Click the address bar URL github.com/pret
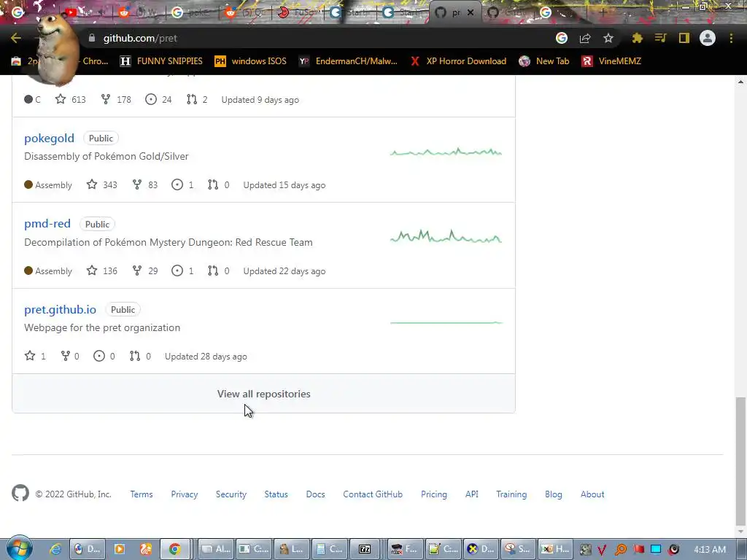747x560 pixels. (140, 38)
